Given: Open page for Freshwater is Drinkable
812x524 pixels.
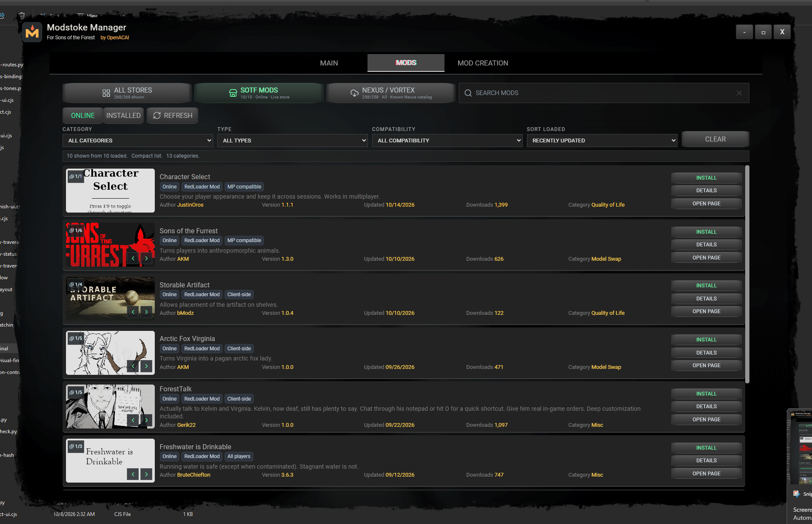Looking at the screenshot, I should pos(706,474).
